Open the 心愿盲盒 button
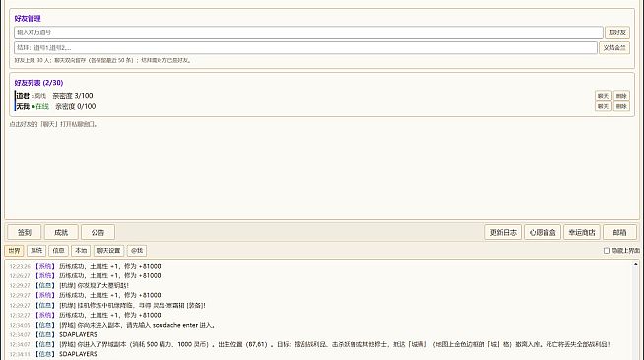Image resolution: width=644 pixels, height=360 pixels. tap(543, 232)
